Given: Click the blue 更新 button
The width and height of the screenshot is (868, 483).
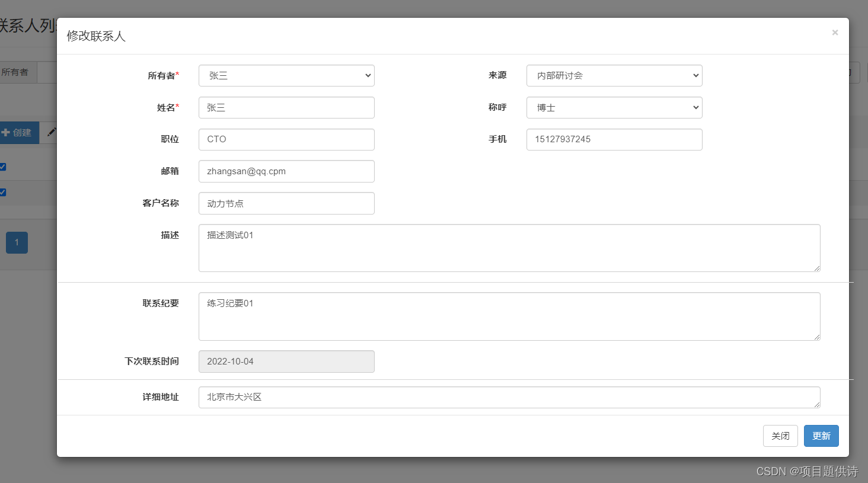Looking at the screenshot, I should pyautogui.click(x=821, y=436).
